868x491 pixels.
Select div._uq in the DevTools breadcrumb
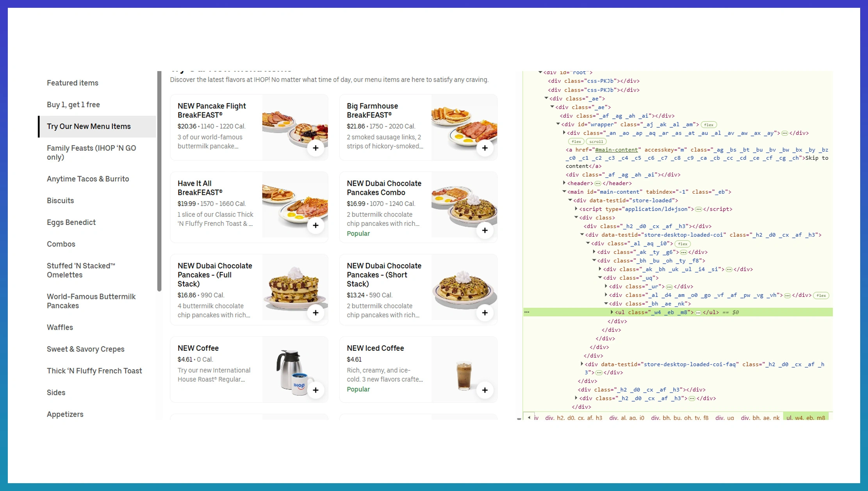(x=724, y=418)
